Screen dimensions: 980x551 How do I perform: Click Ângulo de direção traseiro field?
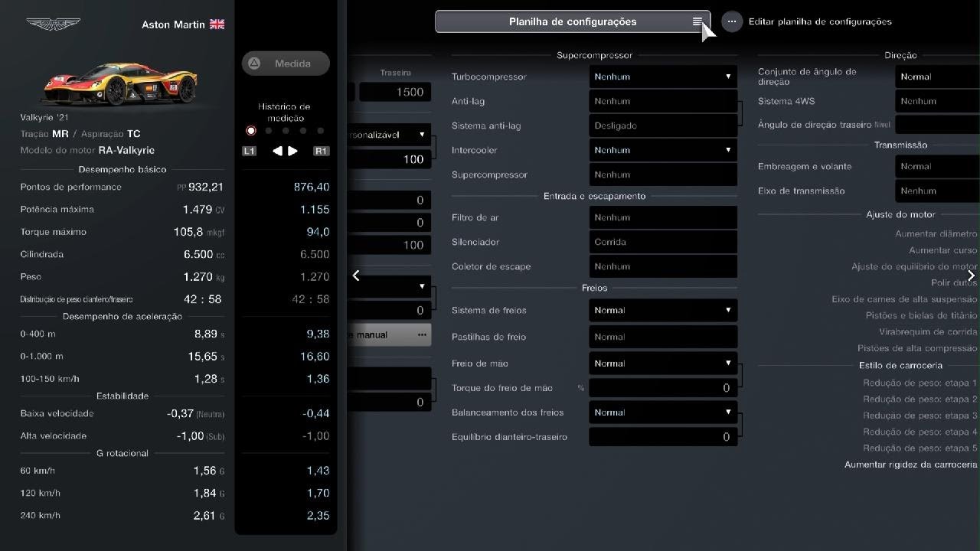(937, 125)
